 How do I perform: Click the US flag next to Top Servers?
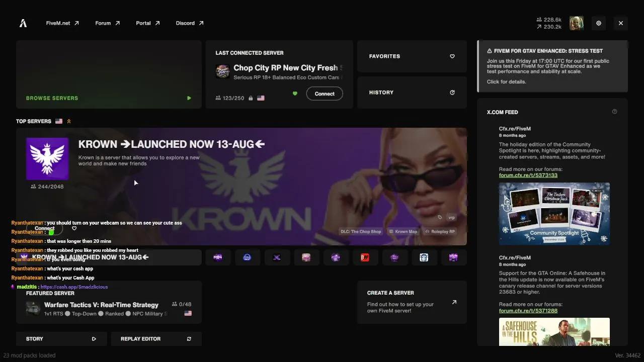point(59,121)
